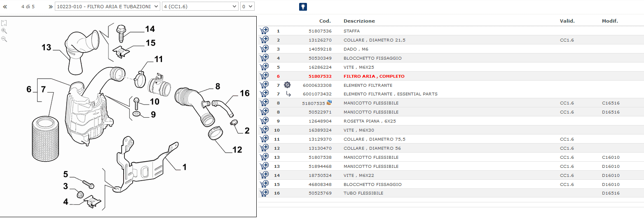
Task: Click gear icon beside part 6000633308
Action: [287, 85]
